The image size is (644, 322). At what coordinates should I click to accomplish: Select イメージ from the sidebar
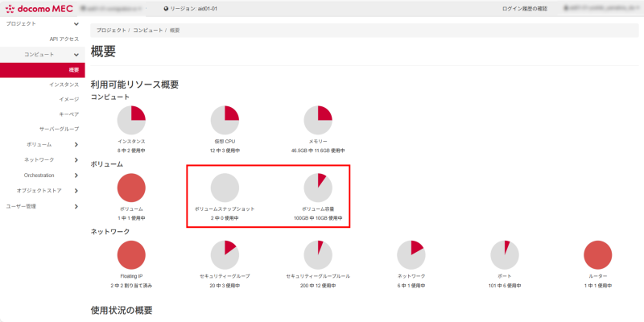[68, 99]
